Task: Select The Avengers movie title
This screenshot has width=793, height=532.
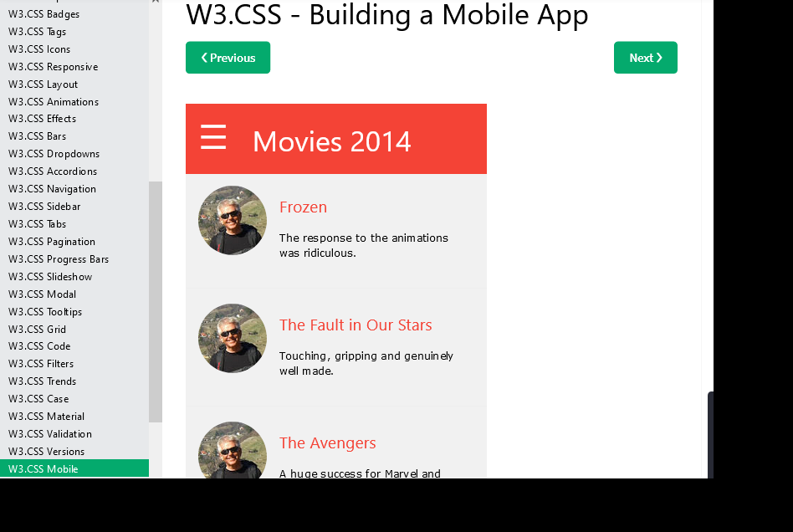Action: [x=327, y=443]
